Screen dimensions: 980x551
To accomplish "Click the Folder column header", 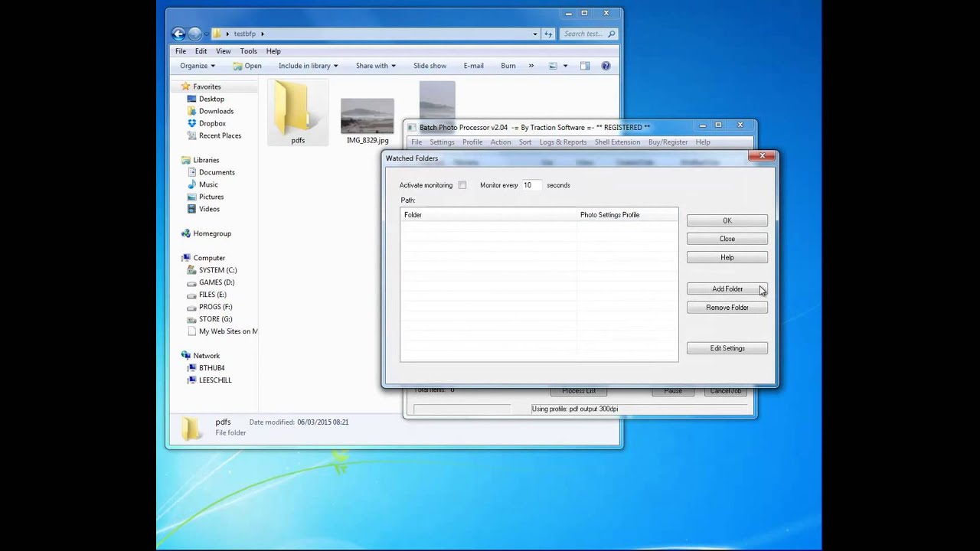I will 488,215.
